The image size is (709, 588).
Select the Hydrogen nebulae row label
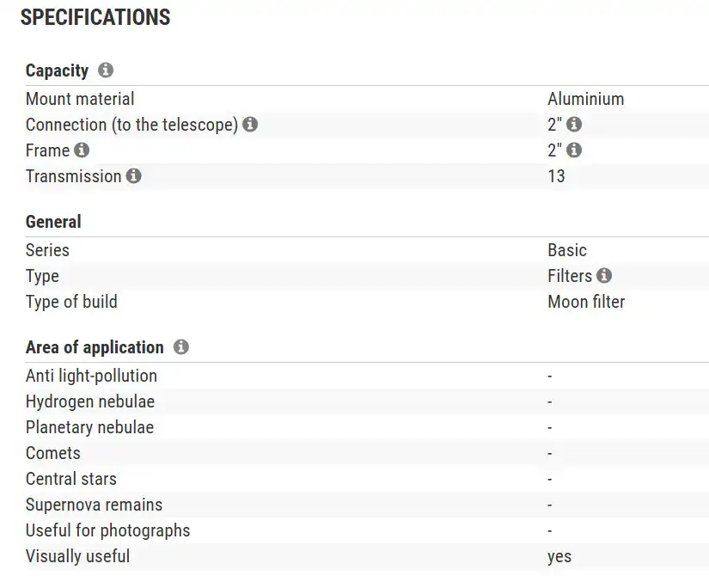coord(90,401)
